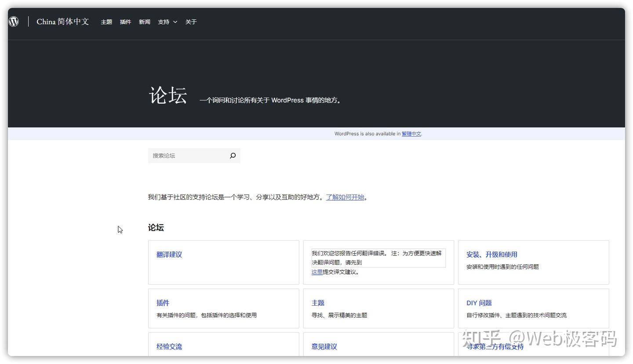Image resolution: width=633 pixels, height=364 pixels.
Task: Expand the 支持 dropdown chevron
Action: (x=175, y=22)
